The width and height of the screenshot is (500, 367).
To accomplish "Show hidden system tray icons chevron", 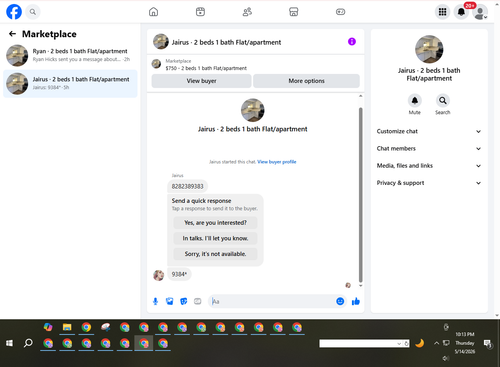I will pyautogui.click(x=436, y=343).
